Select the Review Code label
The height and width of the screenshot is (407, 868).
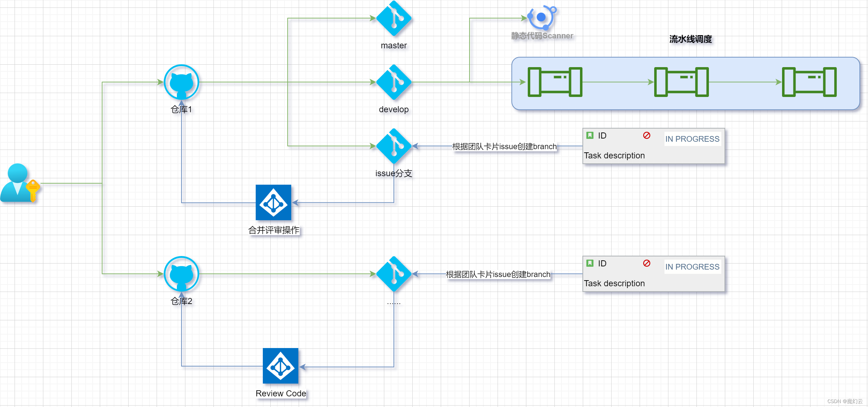281,394
